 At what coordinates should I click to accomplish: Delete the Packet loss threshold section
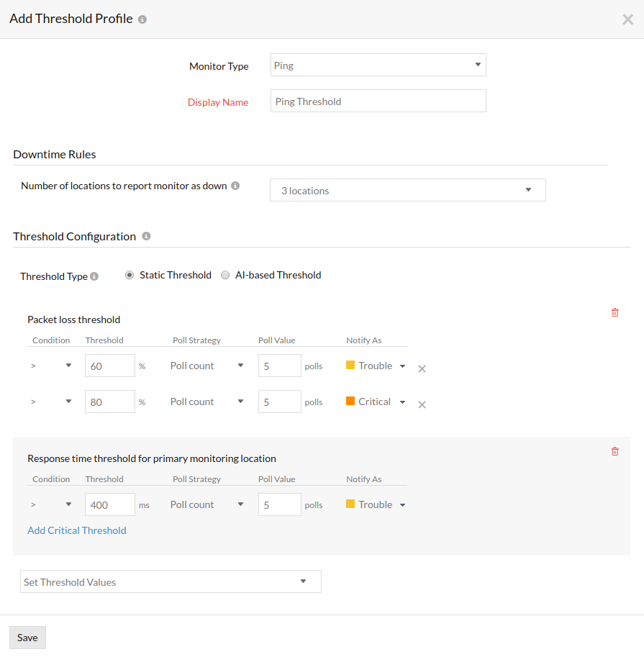615,312
